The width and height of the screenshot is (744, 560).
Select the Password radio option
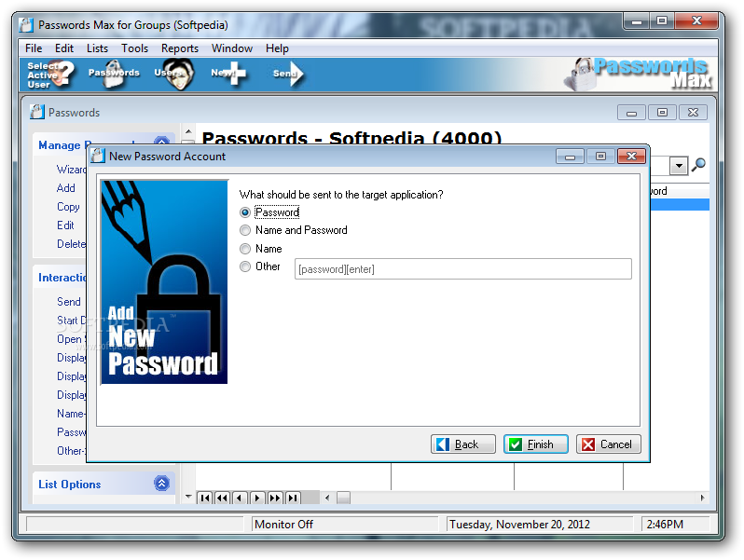point(245,212)
